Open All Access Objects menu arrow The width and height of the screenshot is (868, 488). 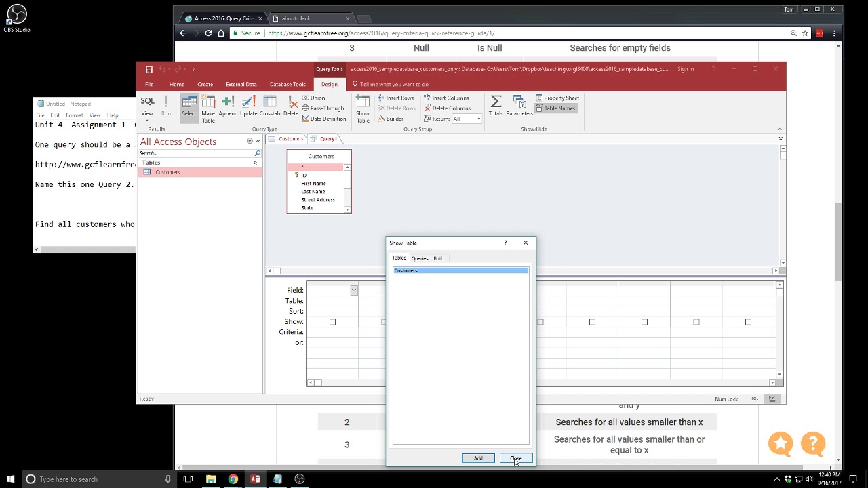pos(250,141)
